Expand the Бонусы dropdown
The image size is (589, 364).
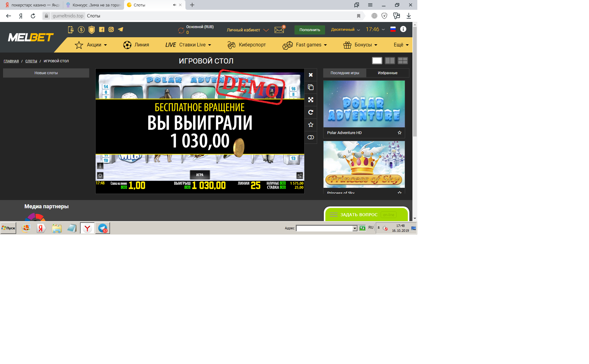[x=360, y=45]
